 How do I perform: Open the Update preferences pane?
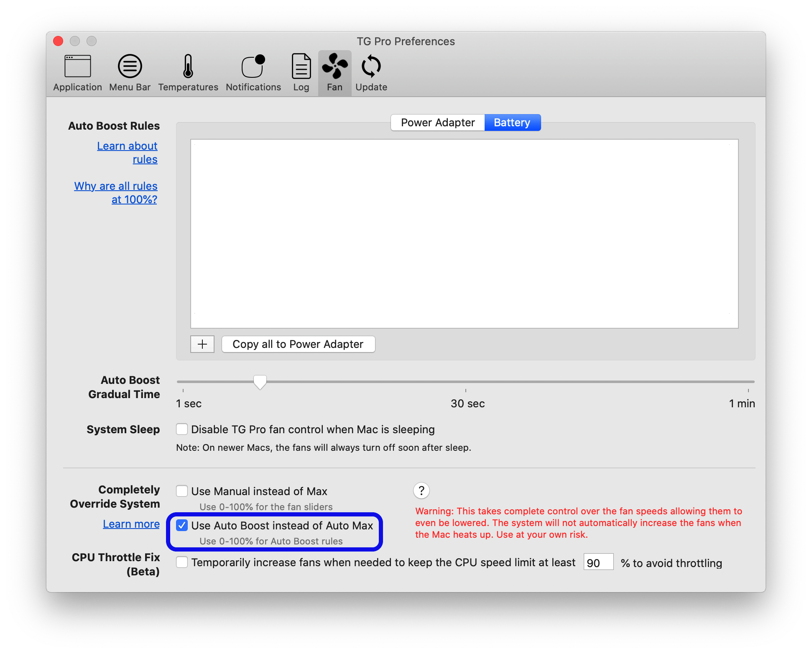pyautogui.click(x=371, y=73)
